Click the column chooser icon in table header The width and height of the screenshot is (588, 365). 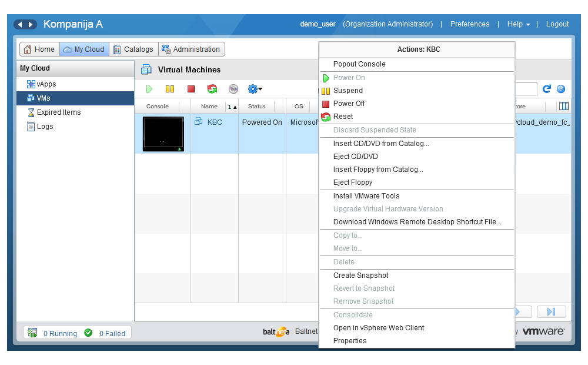564,107
